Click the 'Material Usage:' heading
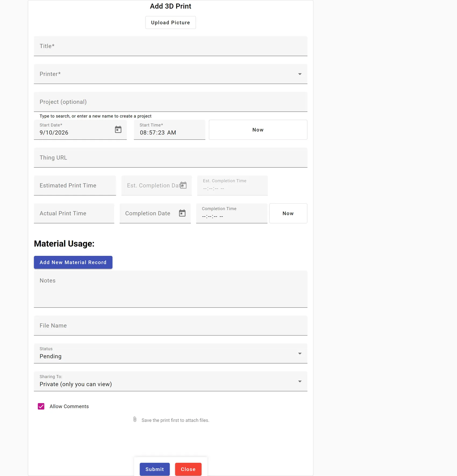Viewport: 457px width, 476px height. point(64,244)
